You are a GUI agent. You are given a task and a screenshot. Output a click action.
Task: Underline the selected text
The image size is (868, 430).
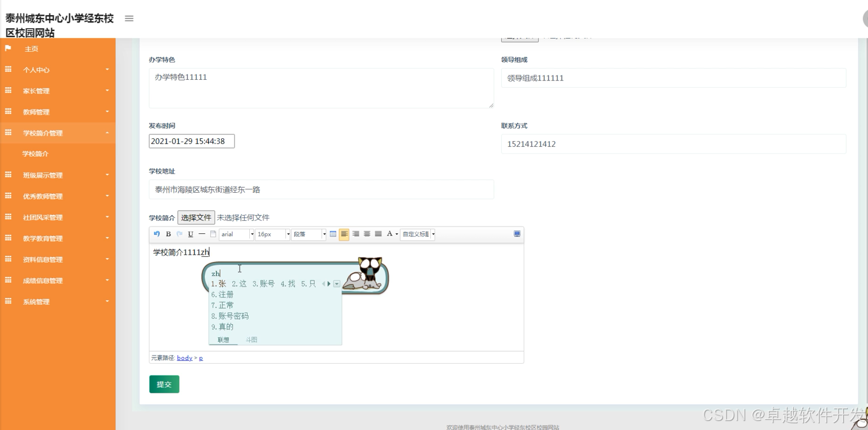click(x=190, y=234)
